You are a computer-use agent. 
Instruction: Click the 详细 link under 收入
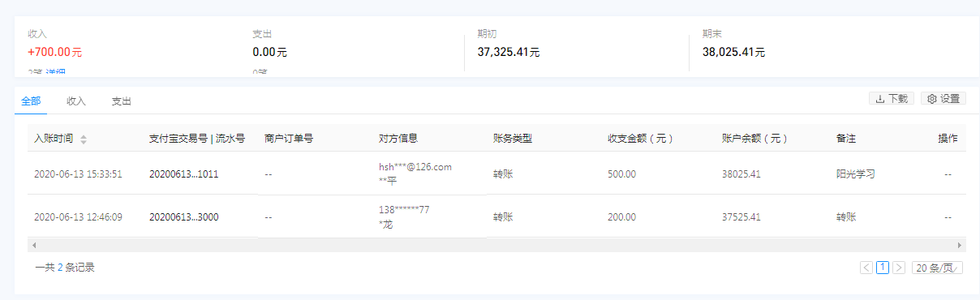[x=55, y=73]
